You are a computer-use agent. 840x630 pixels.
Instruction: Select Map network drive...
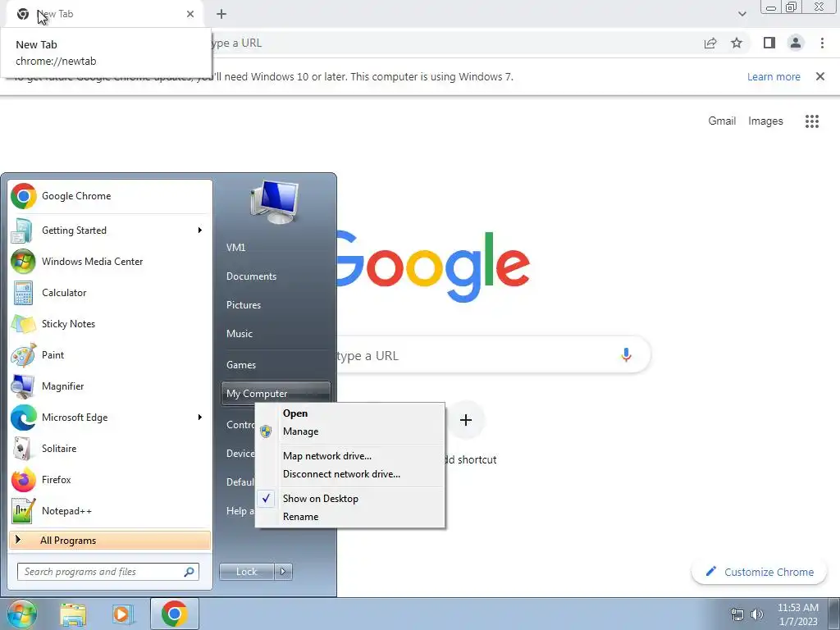tap(349, 456)
